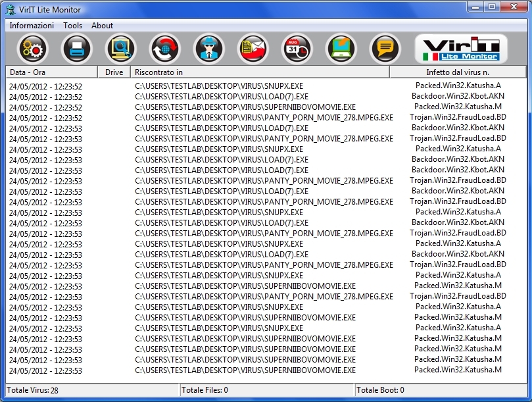Open the Tools menu

(72, 26)
